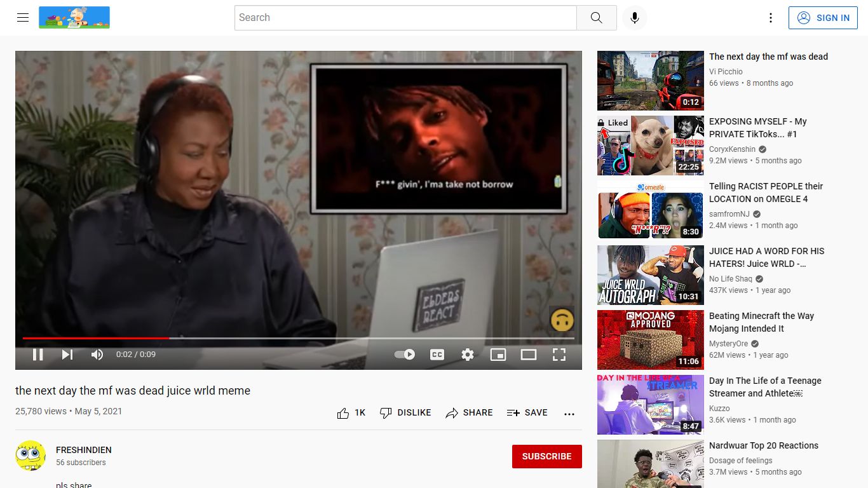Switch to miniplayer mode

(498, 355)
